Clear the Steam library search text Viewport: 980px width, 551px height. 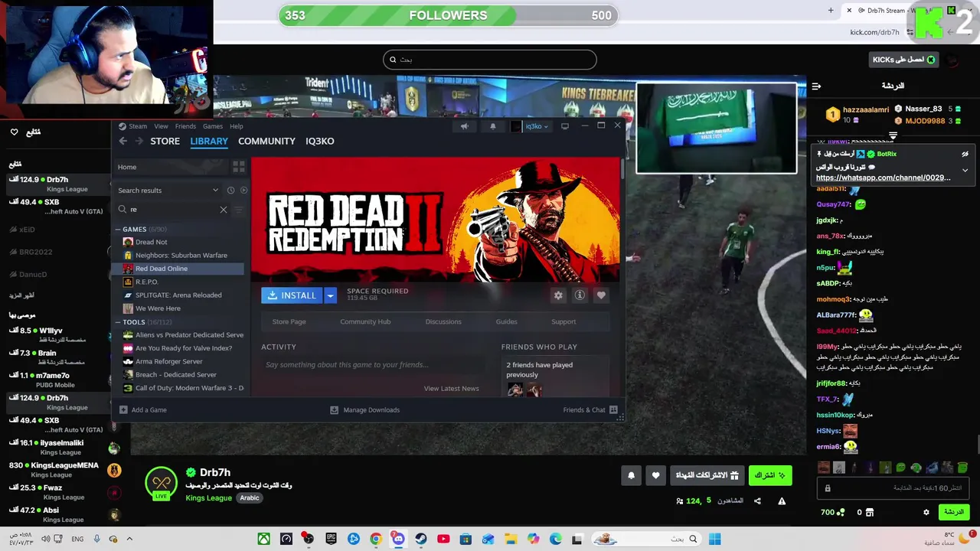[x=224, y=209]
